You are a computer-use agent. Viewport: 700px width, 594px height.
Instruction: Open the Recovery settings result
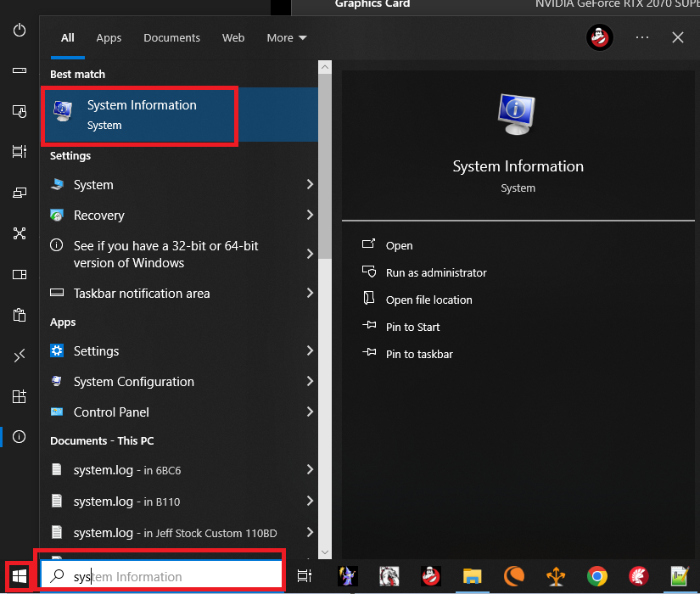[x=178, y=215]
